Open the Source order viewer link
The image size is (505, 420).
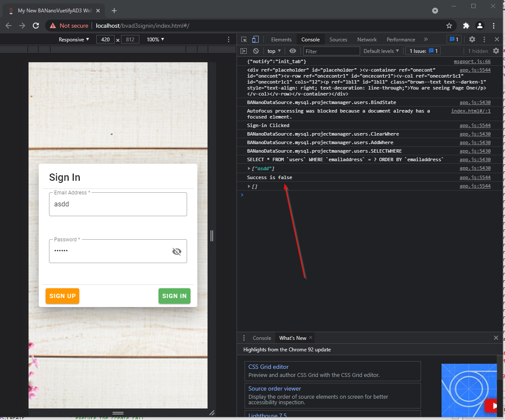(274, 389)
